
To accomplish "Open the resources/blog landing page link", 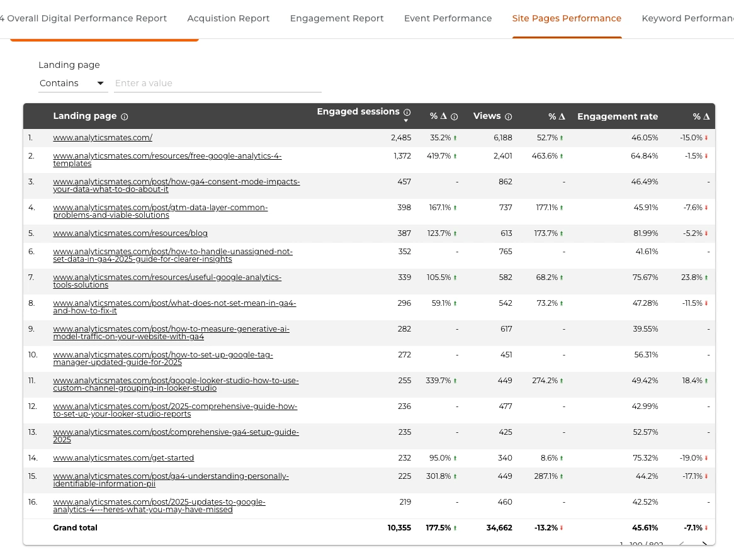I will [x=130, y=233].
